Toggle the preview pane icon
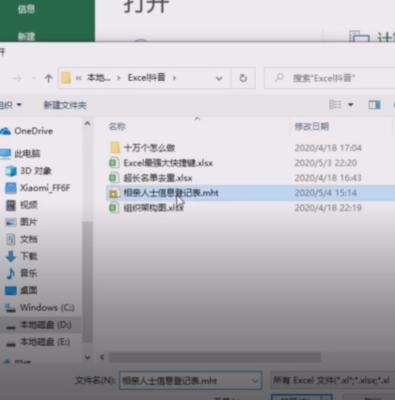This screenshot has height=400, width=395. click(374, 105)
